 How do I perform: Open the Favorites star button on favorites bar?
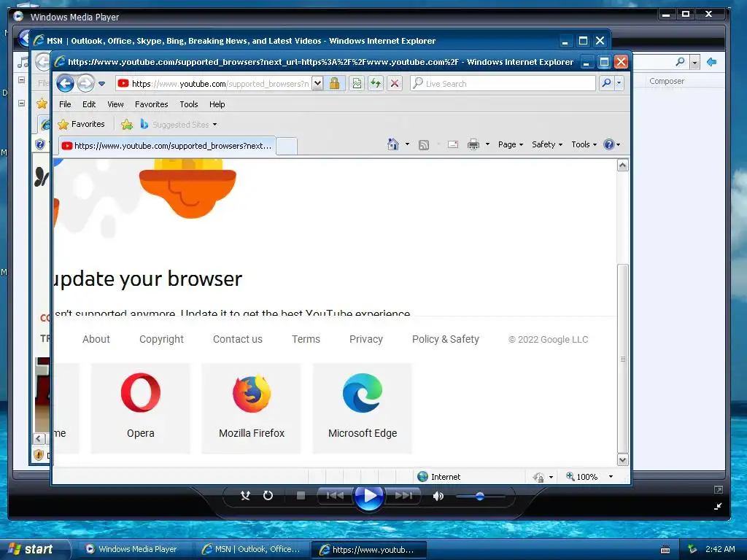coord(81,124)
